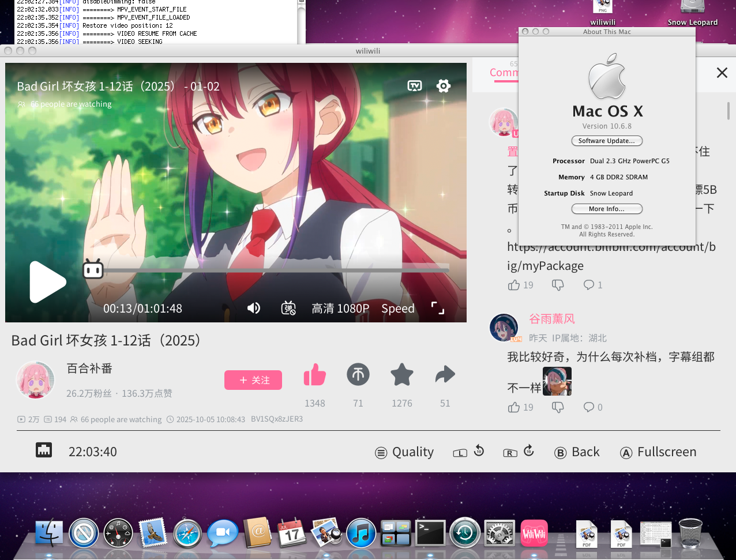
Task: Mute the video with the speaker icon
Action: click(254, 308)
